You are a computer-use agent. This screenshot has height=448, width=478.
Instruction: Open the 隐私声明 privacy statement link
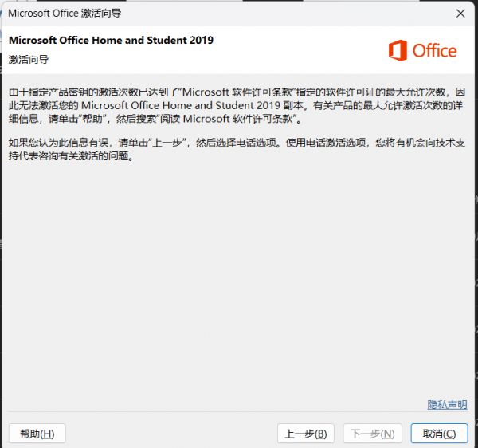447,405
